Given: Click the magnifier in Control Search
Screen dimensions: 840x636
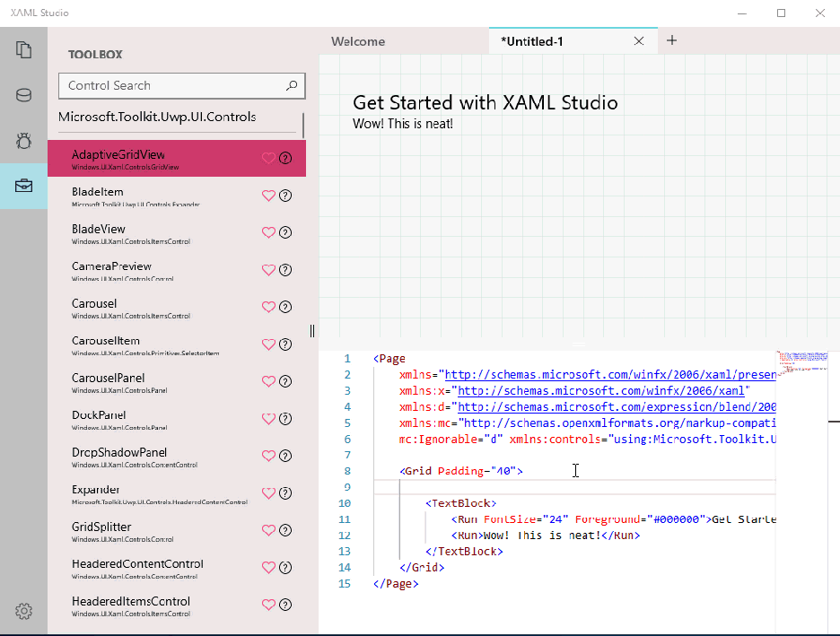Looking at the screenshot, I should [292, 85].
